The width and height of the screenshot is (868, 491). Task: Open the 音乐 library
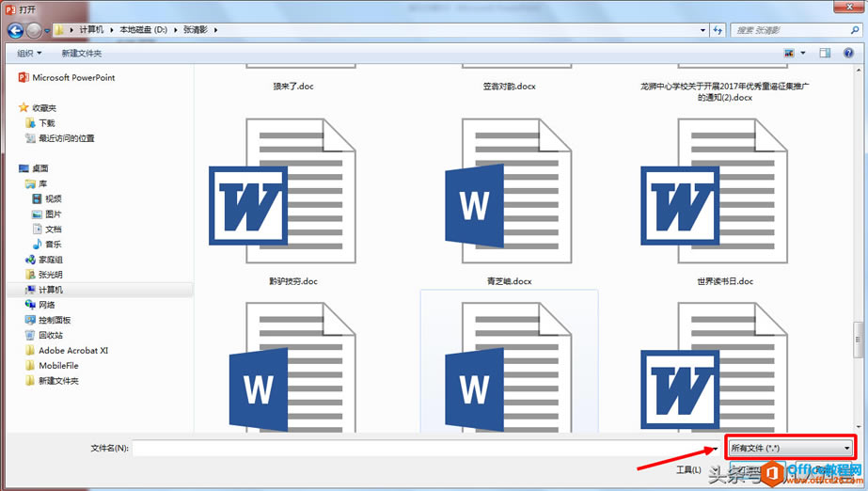coord(47,245)
